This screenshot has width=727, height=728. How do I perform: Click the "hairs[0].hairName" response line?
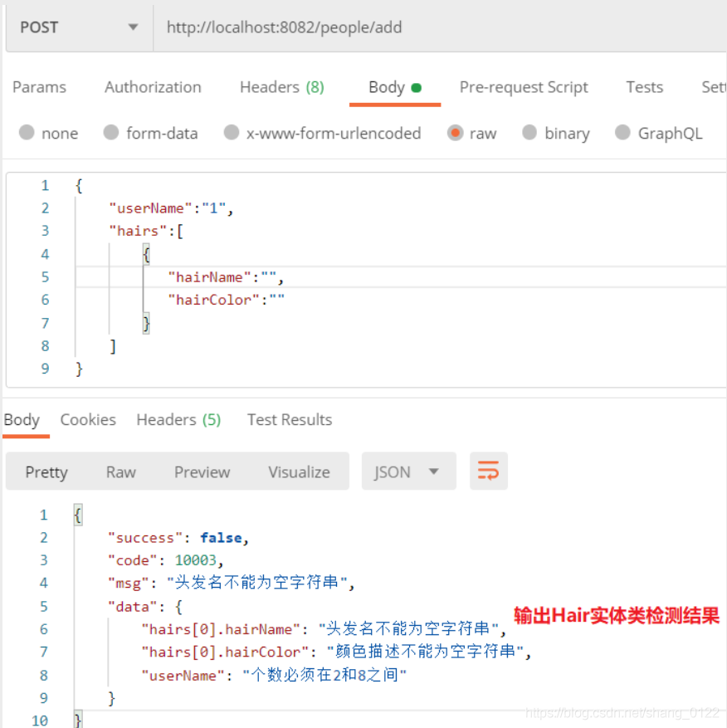[324, 629]
